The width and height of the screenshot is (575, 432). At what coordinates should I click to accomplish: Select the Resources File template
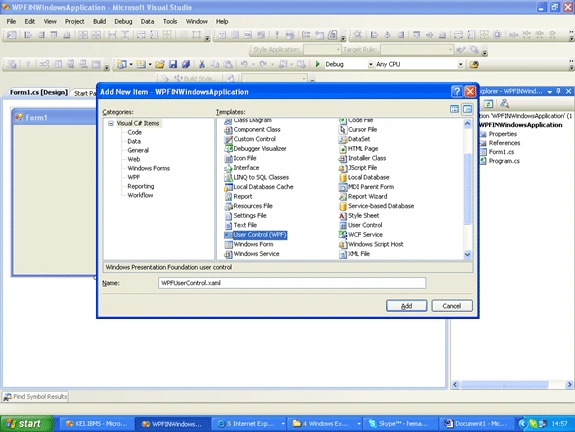point(248,206)
